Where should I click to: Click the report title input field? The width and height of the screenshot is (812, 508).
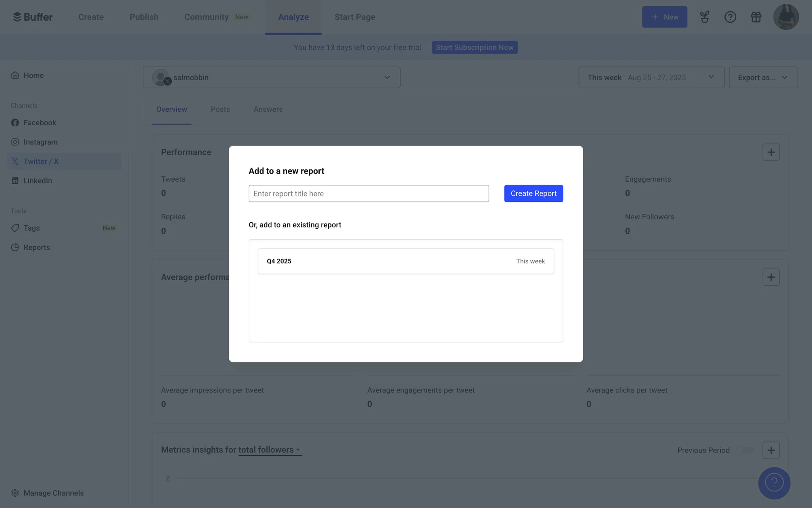tap(368, 193)
